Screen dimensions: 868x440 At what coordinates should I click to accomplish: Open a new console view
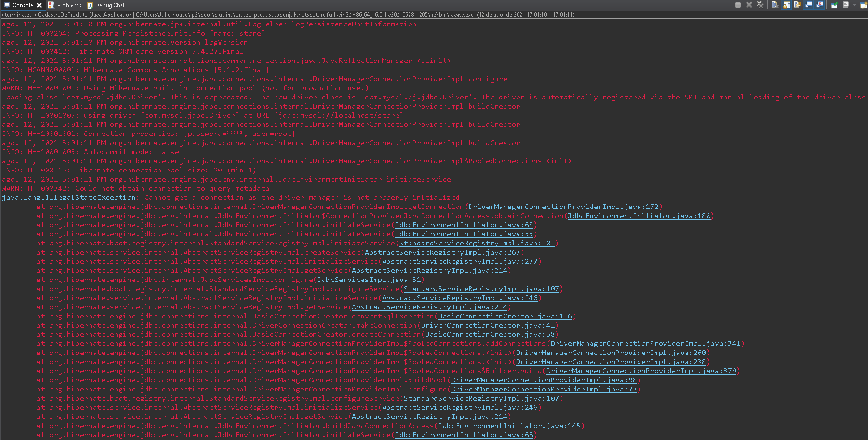(863, 5)
